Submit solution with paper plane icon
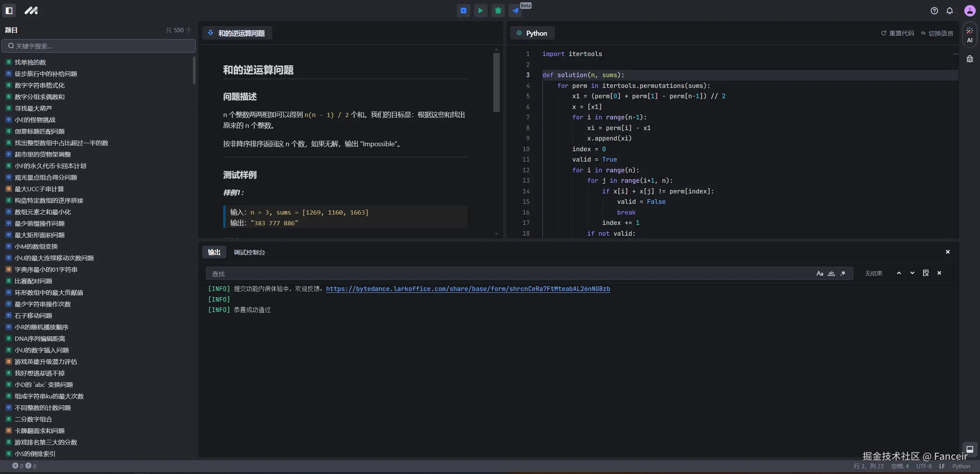This screenshot has height=474, width=980. (x=516, y=11)
